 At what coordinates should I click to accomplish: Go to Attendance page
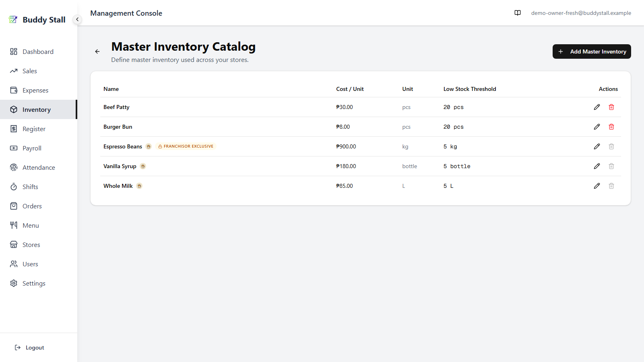[x=38, y=167]
